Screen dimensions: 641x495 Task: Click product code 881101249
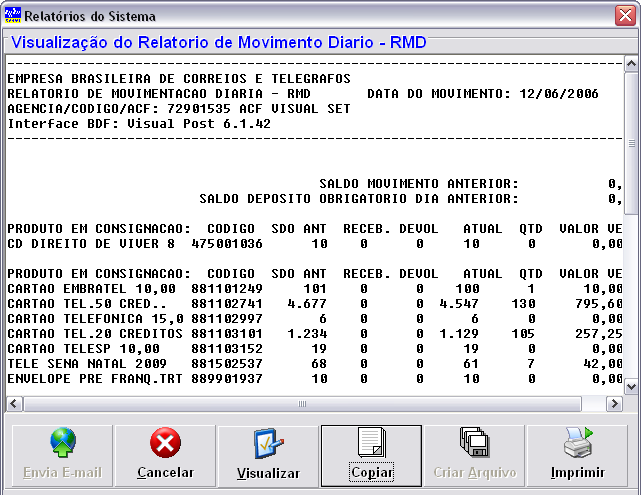click(x=227, y=289)
